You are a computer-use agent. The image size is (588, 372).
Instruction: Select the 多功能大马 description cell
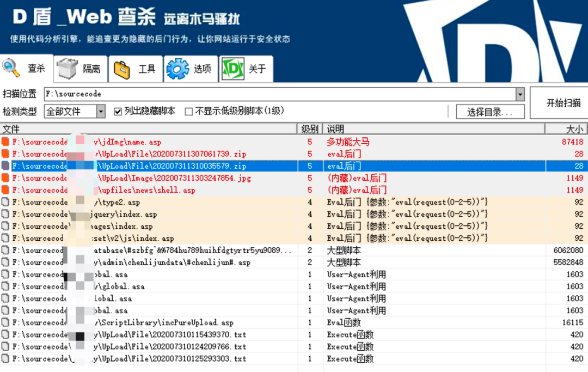point(348,142)
